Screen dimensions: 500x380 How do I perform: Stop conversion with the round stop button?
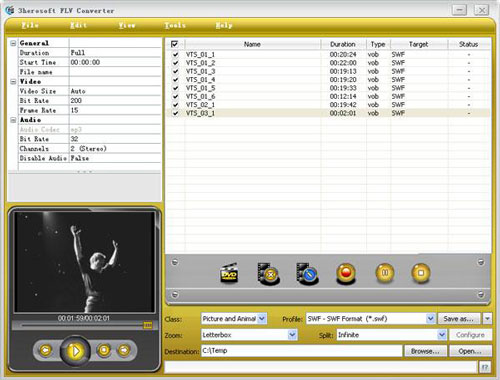point(421,273)
